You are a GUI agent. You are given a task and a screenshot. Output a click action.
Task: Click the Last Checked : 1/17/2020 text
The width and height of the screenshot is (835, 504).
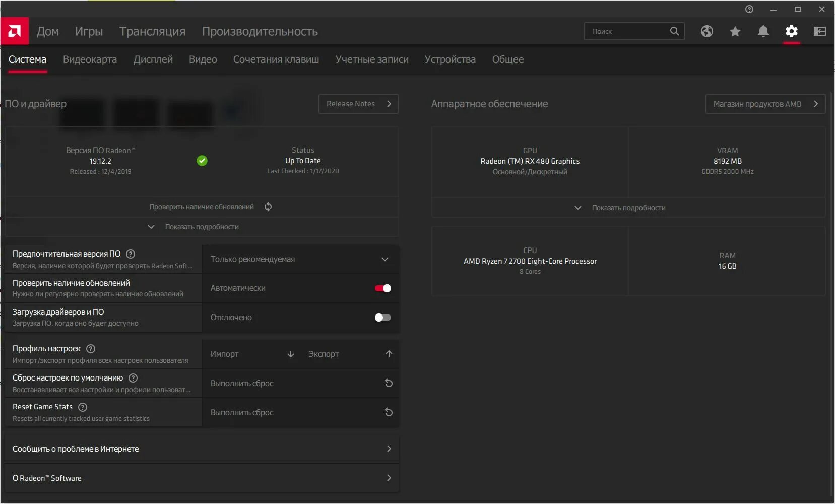(x=303, y=171)
